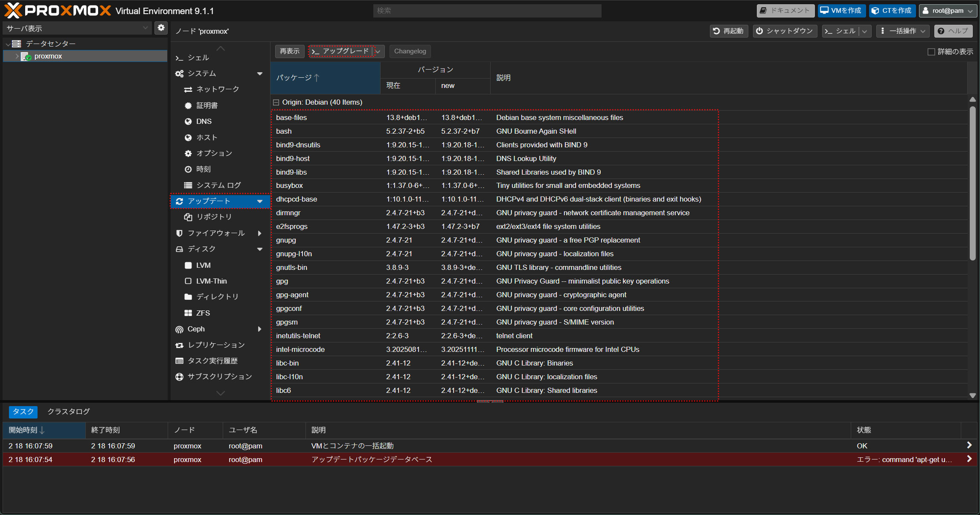Open the LVM-Thin disk page
The width and height of the screenshot is (980, 515).
pos(211,281)
